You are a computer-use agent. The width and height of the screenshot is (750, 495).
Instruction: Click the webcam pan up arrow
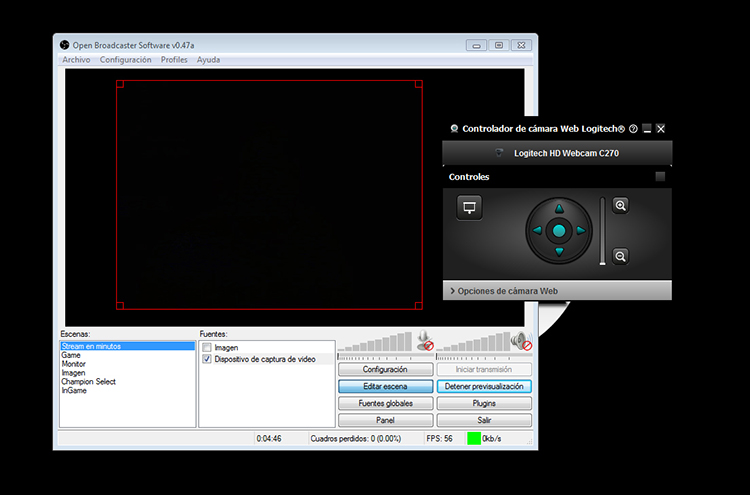559,209
